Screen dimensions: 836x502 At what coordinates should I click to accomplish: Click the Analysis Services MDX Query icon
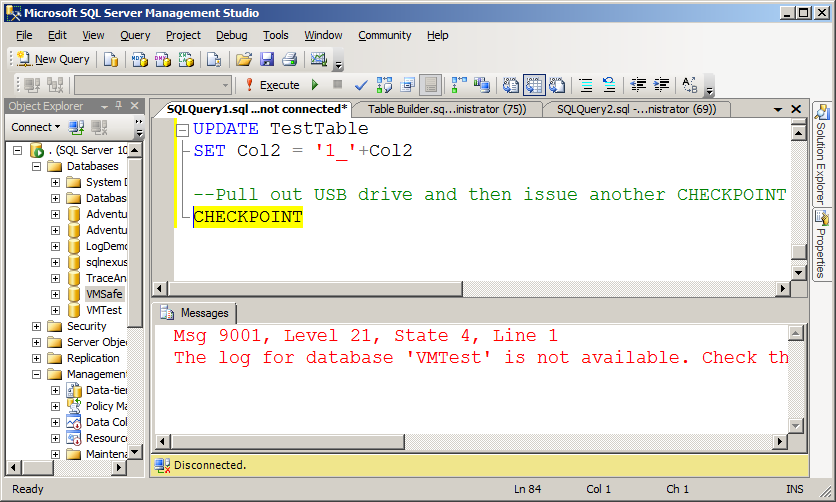tap(140, 59)
